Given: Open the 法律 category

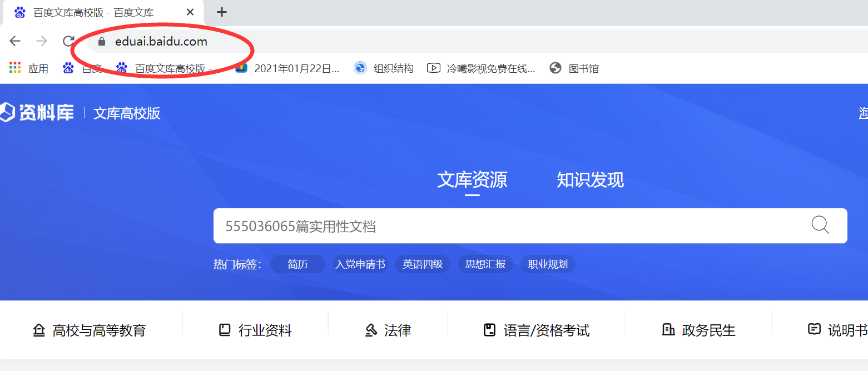Looking at the screenshot, I should click(388, 330).
